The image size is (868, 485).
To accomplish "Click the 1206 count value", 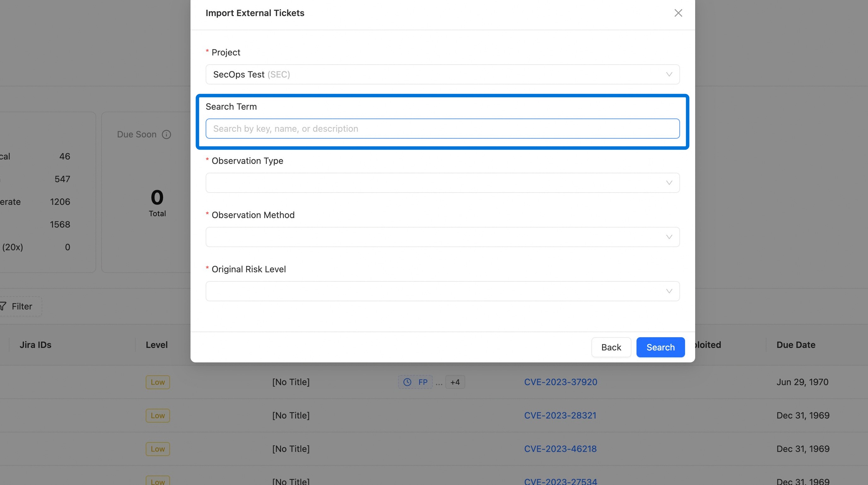I will 60,202.
